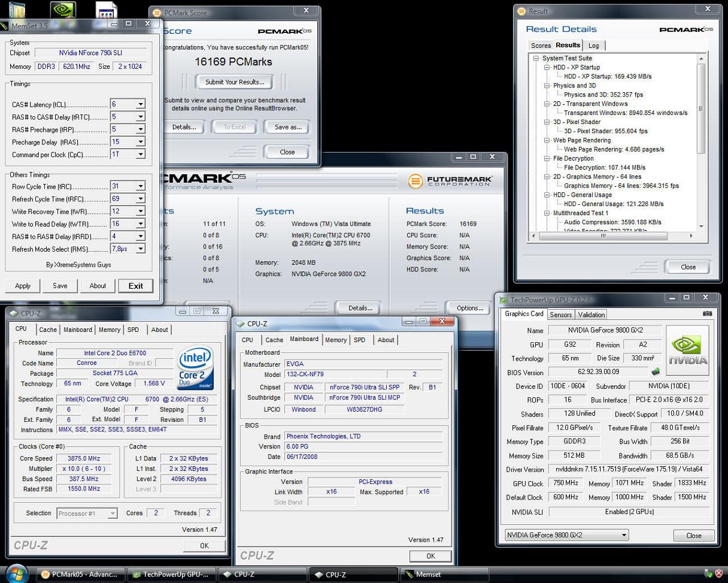Click the Futuremark Corporation logo

click(x=450, y=180)
